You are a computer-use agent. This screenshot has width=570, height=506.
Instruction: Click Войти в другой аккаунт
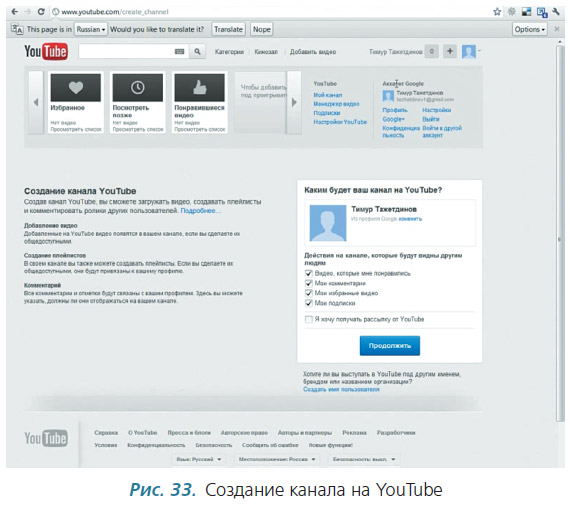click(x=442, y=132)
